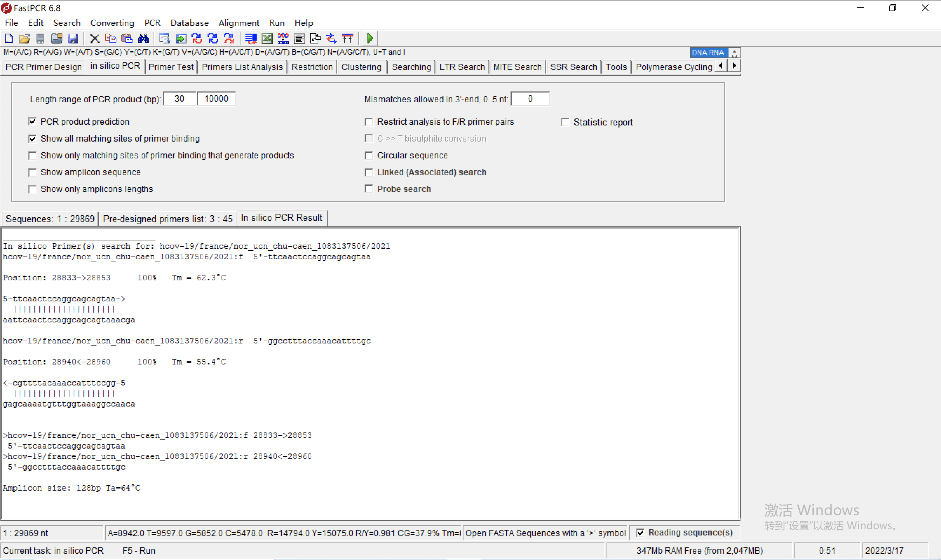Click the Paste clipboard icon
This screenshot has height=560, width=941.
127,39
